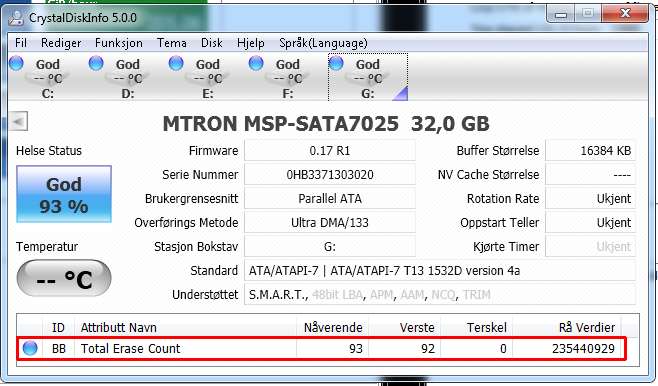Click the Attributt Navn column header
The height and width of the screenshot is (386, 658).
185,327
